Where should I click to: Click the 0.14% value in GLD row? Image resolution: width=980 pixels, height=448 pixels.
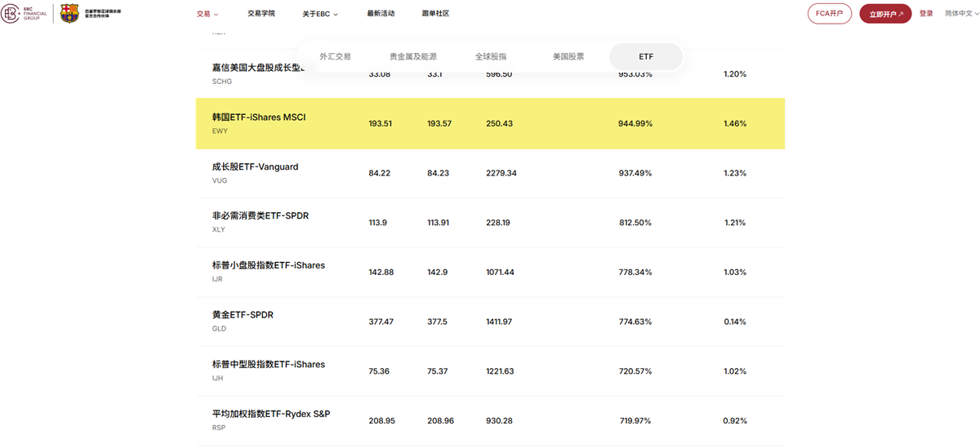click(735, 322)
